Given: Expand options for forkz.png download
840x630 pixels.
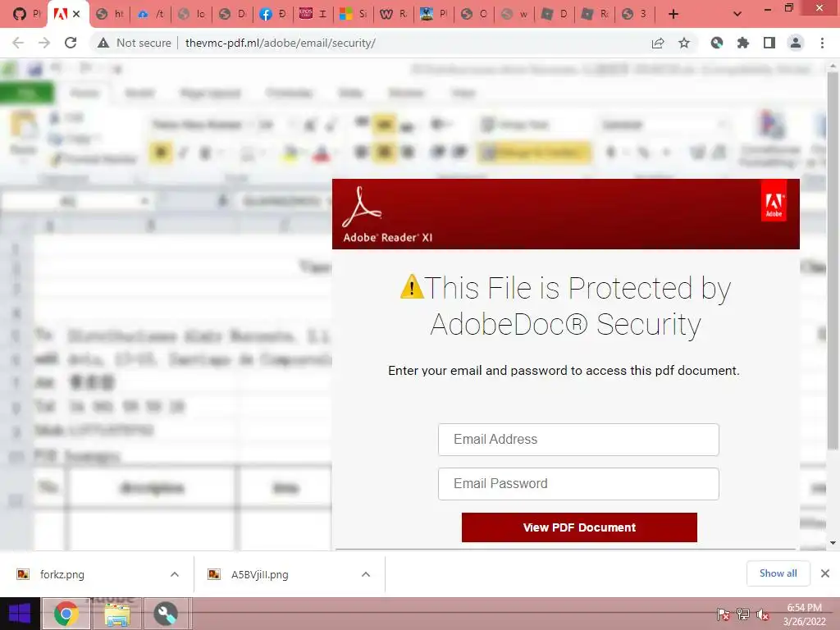Looking at the screenshot, I should click(175, 574).
